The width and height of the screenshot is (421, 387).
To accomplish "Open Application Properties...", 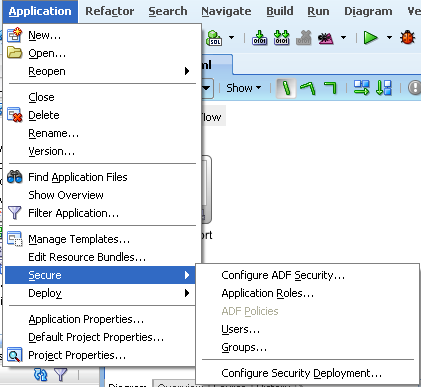I will point(100,319).
